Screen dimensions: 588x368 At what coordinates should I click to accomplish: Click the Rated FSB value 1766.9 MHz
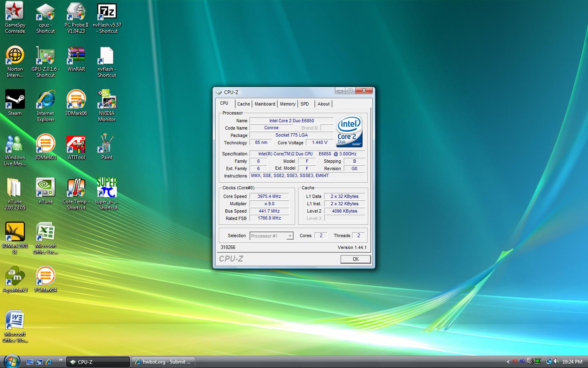269,218
